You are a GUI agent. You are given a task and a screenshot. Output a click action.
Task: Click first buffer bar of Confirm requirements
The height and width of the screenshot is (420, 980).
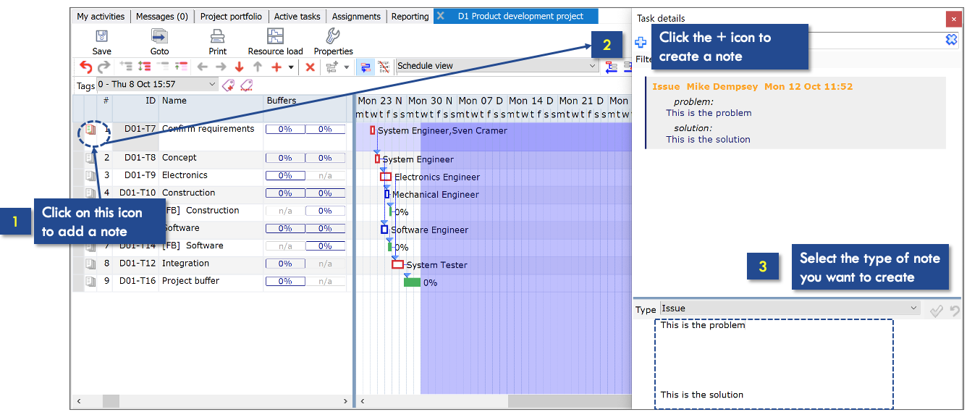285,130
